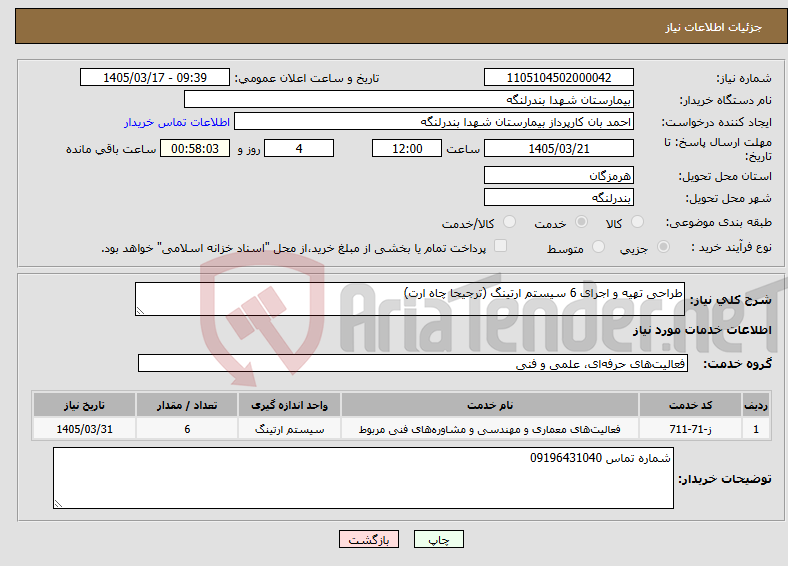Click the requester field احمد بان کارپرداز
The image size is (788, 566).
pyautogui.click(x=434, y=122)
